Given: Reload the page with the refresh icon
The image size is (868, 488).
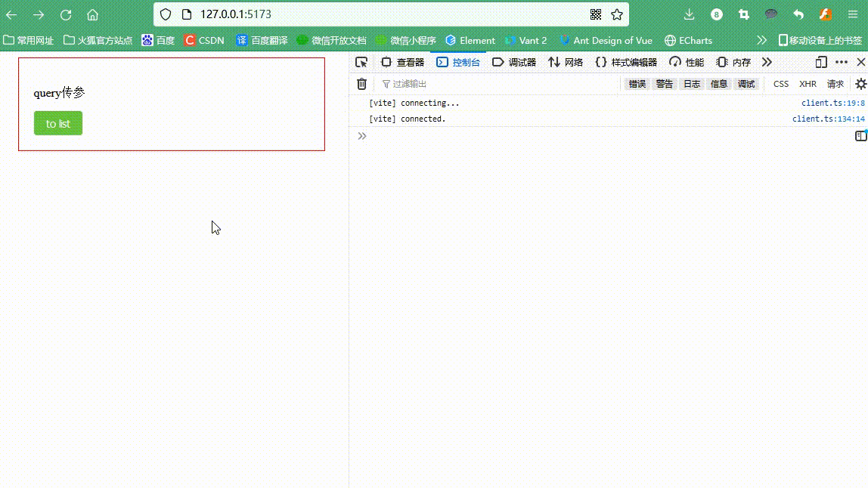Looking at the screenshot, I should (x=66, y=14).
